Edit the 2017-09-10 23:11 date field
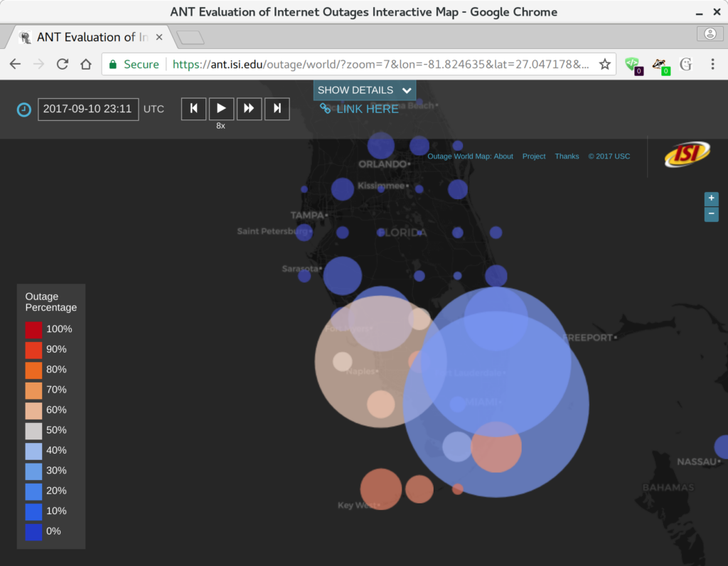The width and height of the screenshot is (728, 566). pos(88,109)
